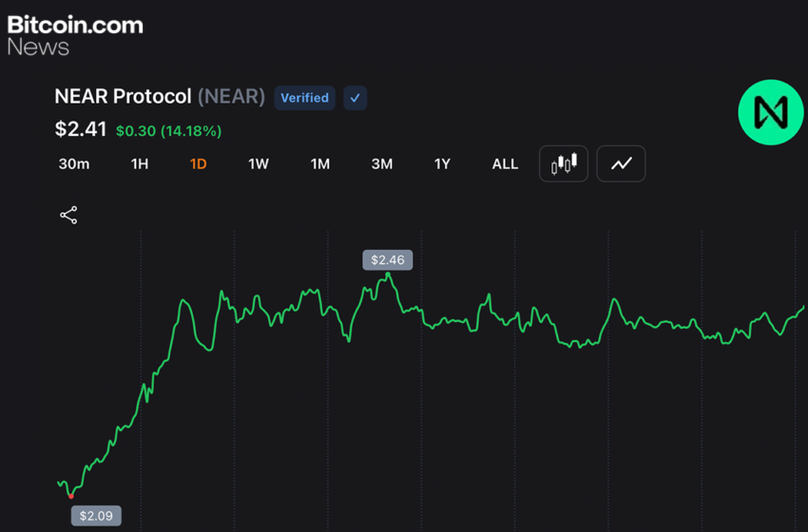
Task: Switch to the line chart view icon
Action: pyautogui.click(x=621, y=163)
